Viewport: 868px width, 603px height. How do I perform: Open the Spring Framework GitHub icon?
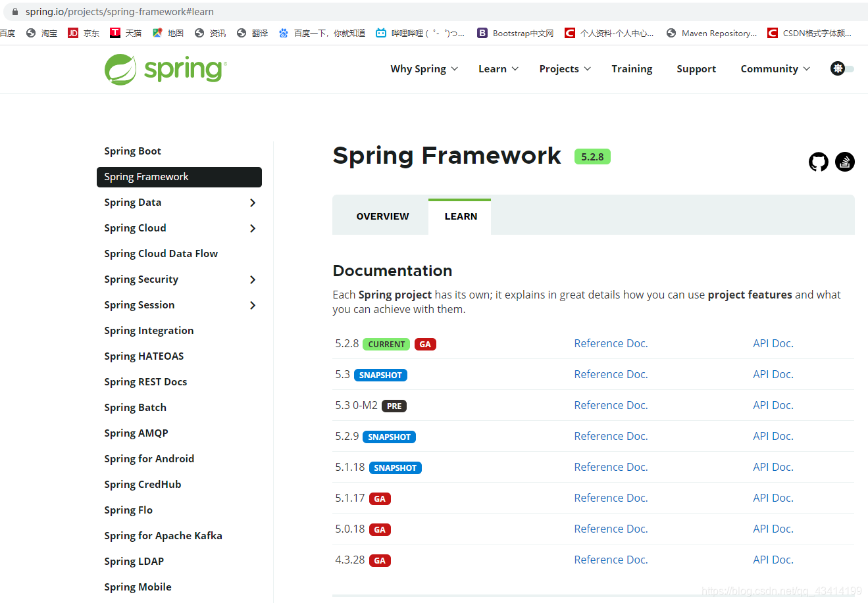pos(818,161)
